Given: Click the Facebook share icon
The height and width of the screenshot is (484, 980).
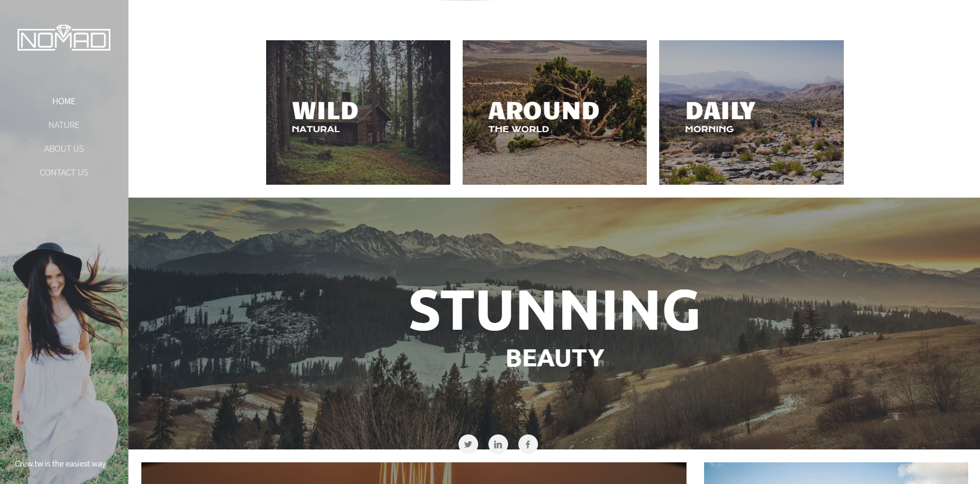Looking at the screenshot, I should [528, 444].
